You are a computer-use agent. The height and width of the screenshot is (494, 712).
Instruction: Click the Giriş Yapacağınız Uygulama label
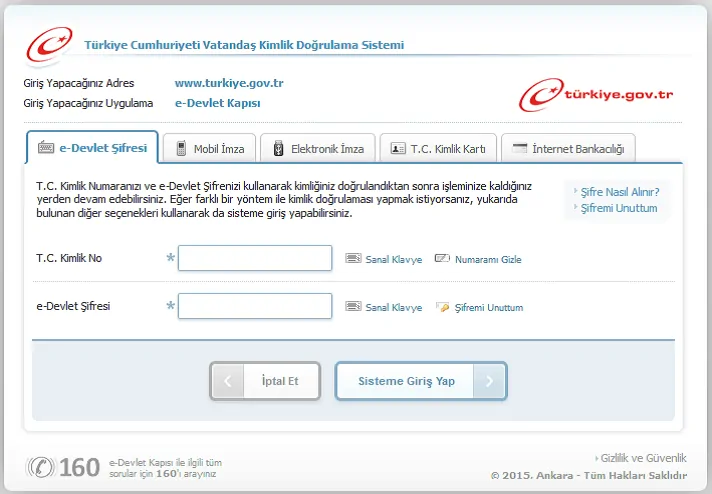[88, 104]
